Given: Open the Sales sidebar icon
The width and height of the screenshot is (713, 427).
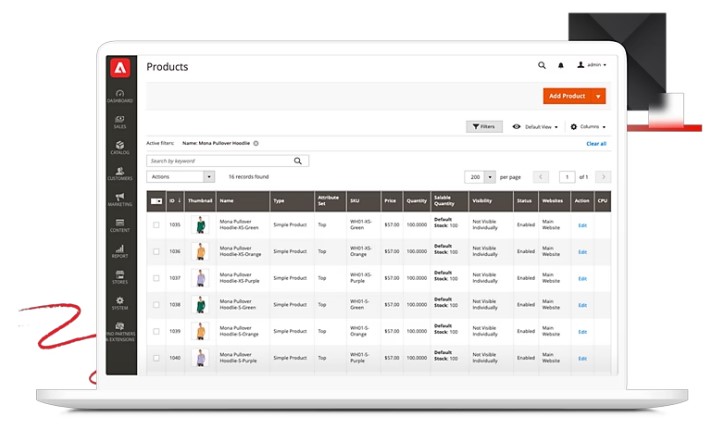Looking at the screenshot, I should click(x=120, y=121).
